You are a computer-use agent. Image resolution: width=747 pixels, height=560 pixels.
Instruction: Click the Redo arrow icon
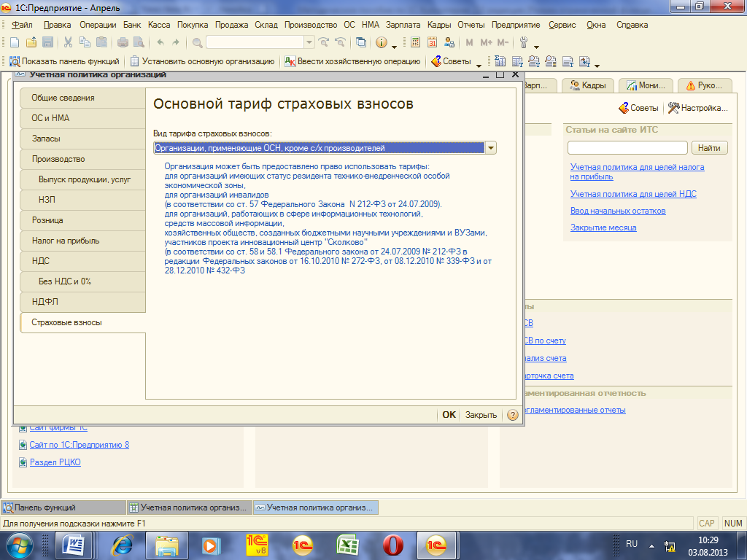coord(176,42)
